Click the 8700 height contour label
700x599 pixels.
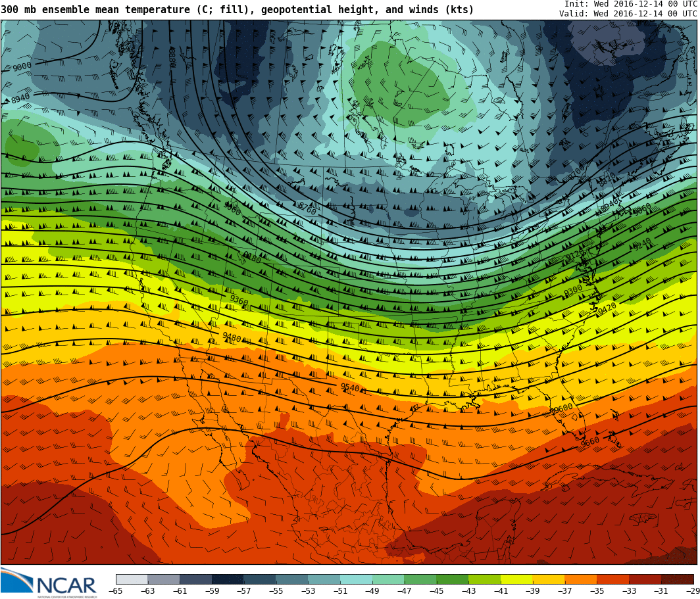tap(576, 172)
